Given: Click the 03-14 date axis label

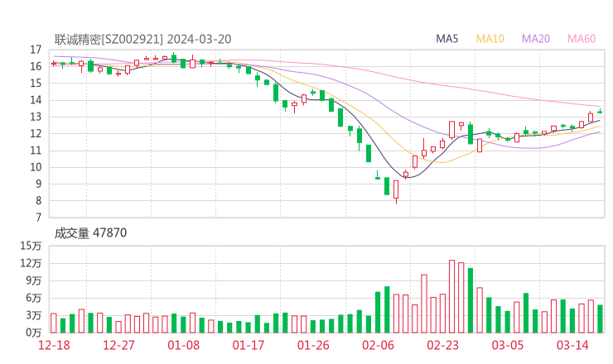Looking at the screenshot, I should (x=572, y=346).
